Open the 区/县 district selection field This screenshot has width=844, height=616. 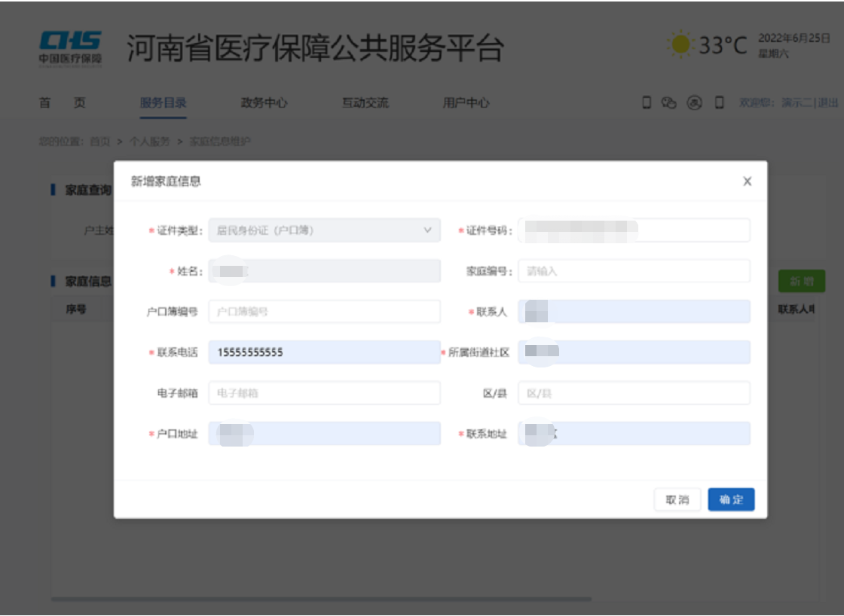(x=635, y=392)
